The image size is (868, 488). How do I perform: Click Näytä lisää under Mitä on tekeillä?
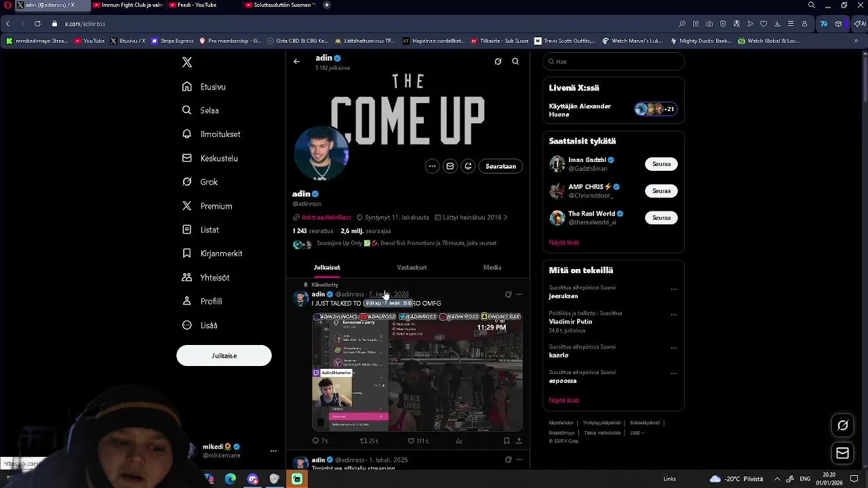564,401
